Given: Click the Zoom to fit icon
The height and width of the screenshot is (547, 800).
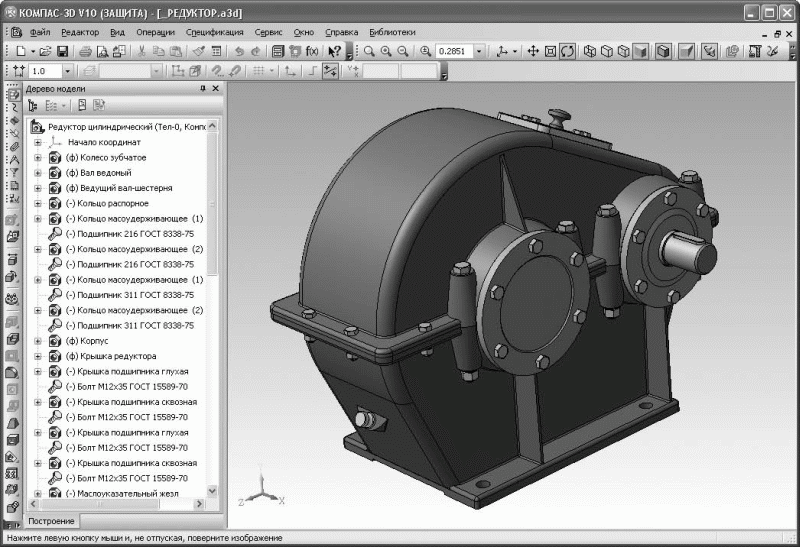Looking at the screenshot, I should (551, 51).
